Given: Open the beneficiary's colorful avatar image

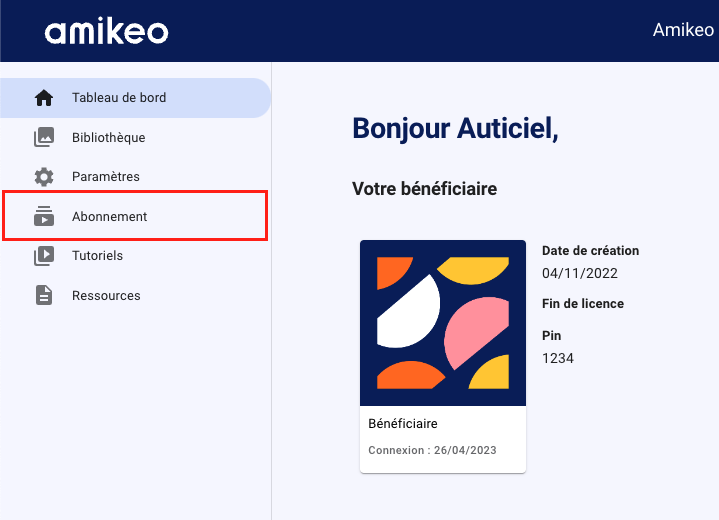Looking at the screenshot, I should 443,323.
